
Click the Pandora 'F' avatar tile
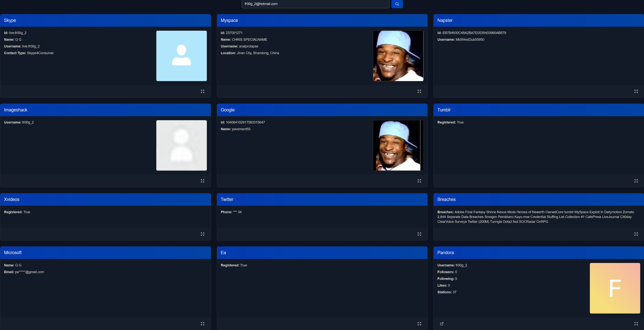point(615,288)
